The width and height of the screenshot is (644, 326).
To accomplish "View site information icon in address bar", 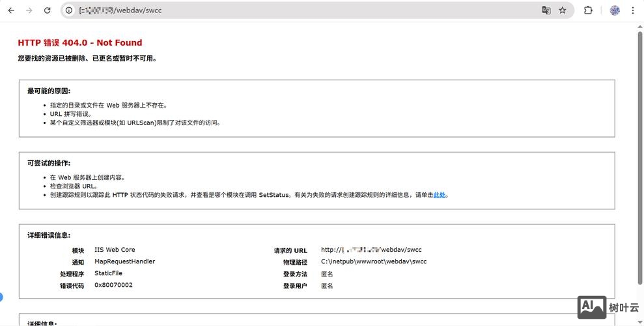I will coord(69,10).
